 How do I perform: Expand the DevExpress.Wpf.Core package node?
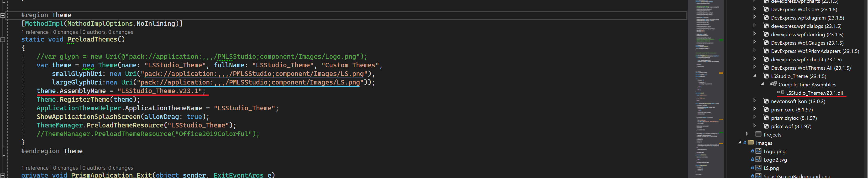pos(755,8)
